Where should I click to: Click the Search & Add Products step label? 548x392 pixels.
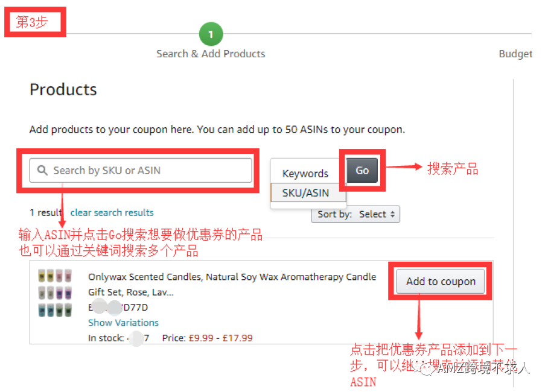pyautogui.click(x=211, y=54)
